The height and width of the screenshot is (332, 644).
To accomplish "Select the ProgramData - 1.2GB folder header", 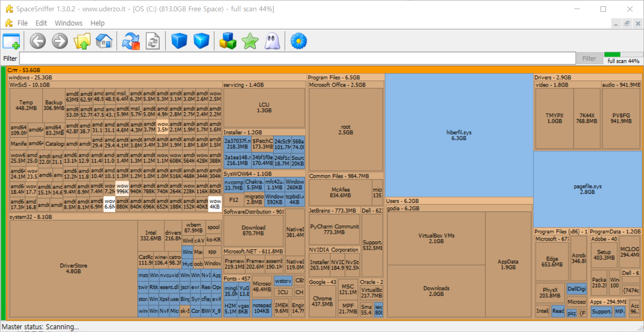I will pos(615,231).
